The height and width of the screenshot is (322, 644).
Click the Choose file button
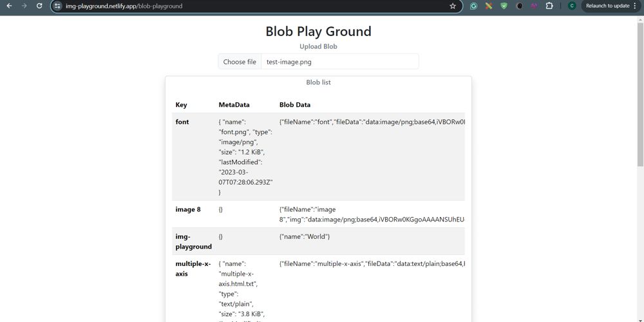(x=240, y=62)
